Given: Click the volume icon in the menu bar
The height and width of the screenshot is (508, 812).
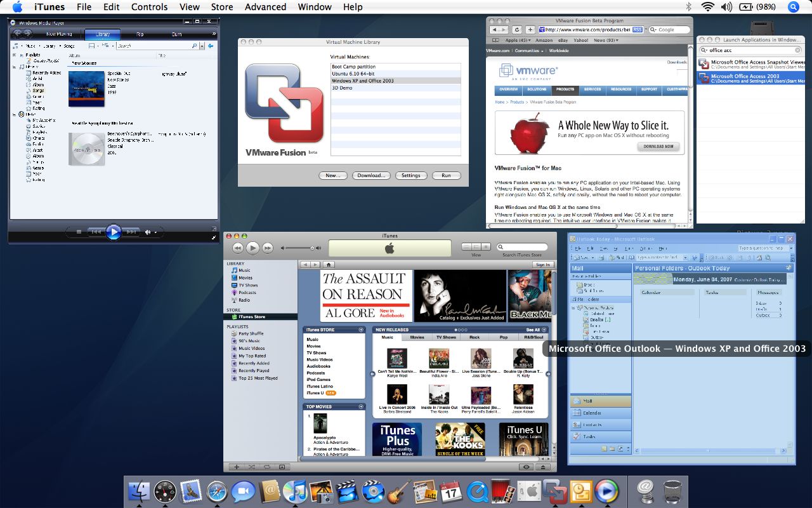Looking at the screenshot, I should click(x=726, y=7).
